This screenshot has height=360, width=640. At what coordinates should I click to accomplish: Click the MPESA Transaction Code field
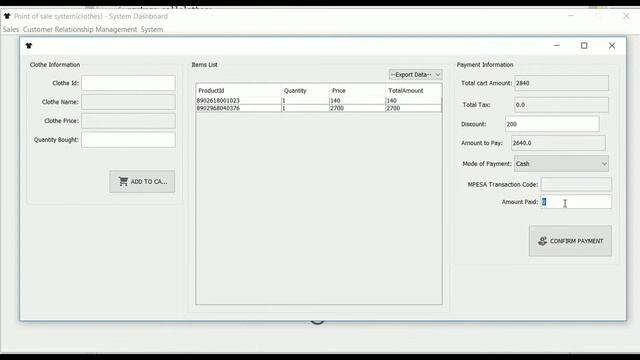tap(576, 184)
